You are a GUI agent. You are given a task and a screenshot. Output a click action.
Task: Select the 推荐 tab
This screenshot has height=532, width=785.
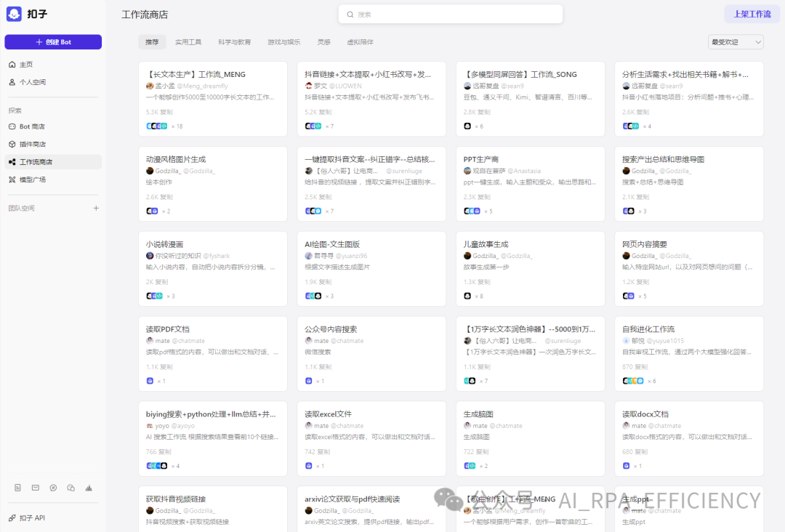click(152, 42)
